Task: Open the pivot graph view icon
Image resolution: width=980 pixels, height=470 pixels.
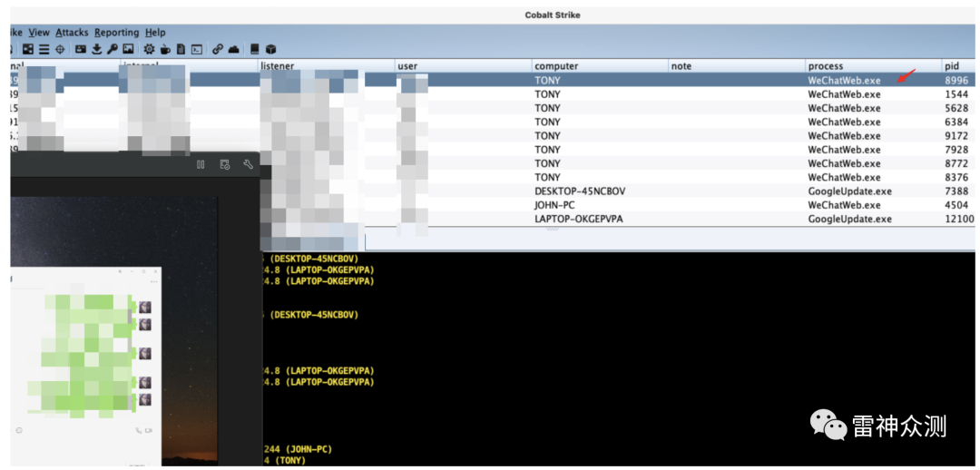Action: (x=28, y=49)
